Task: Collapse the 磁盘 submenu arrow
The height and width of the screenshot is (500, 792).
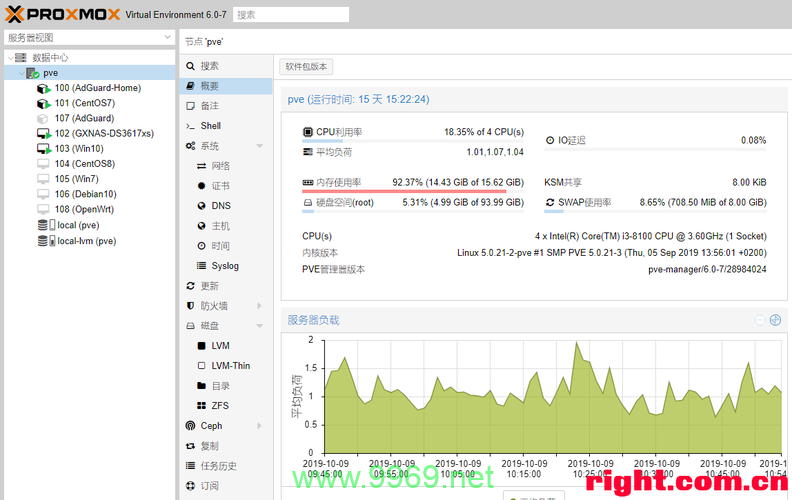Action: click(260, 326)
